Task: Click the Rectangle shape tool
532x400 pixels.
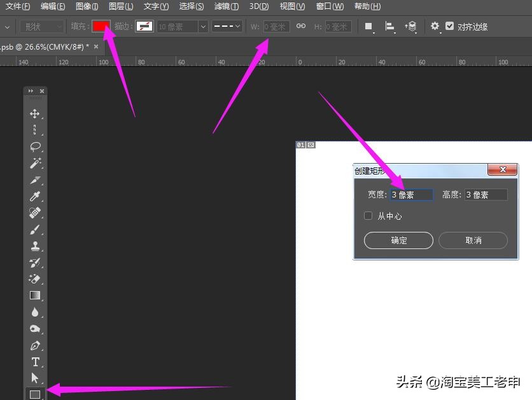Action: pyautogui.click(x=35, y=394)
